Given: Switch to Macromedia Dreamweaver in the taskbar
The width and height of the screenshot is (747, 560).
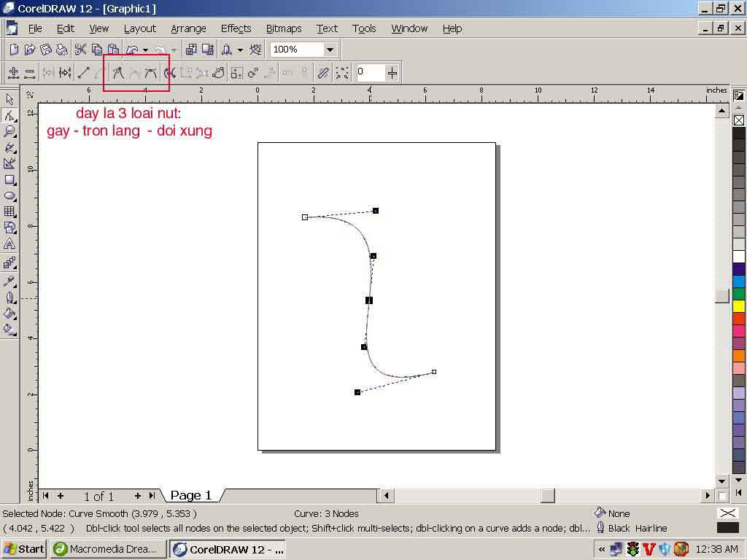Looking at the screenshot, I should tap(109, 549).
